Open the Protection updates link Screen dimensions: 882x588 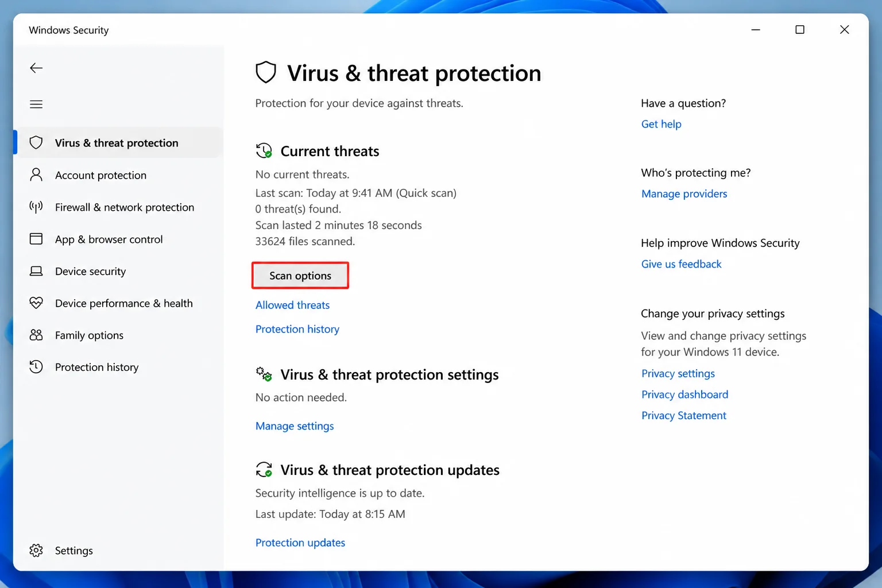[300, 543]
